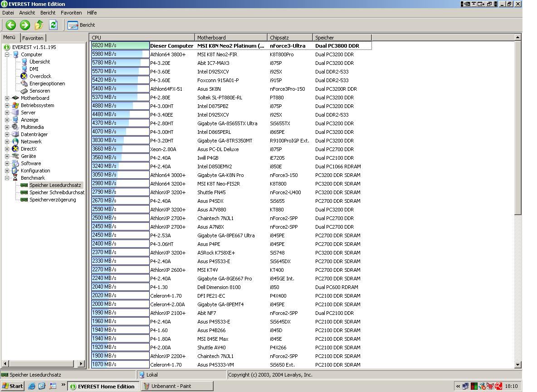Viewport: 537px width, 392px height.
Task: Select the Übersicht icon under Computer
Action: pyautogui.click(x=24, y=62)
